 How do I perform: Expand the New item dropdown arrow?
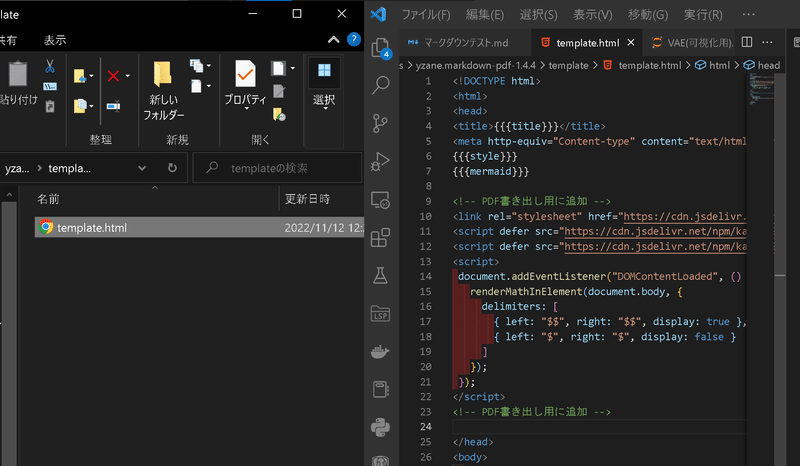coord(208,66)
